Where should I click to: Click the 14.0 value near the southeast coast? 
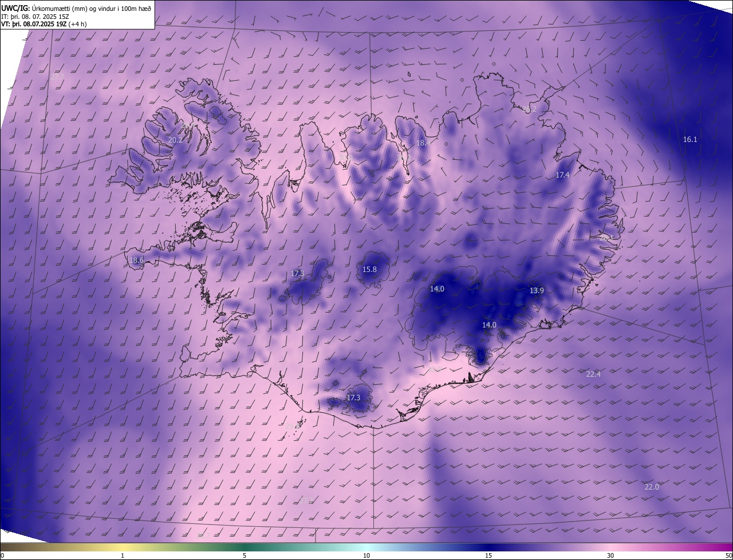click(x=489, y=325)
